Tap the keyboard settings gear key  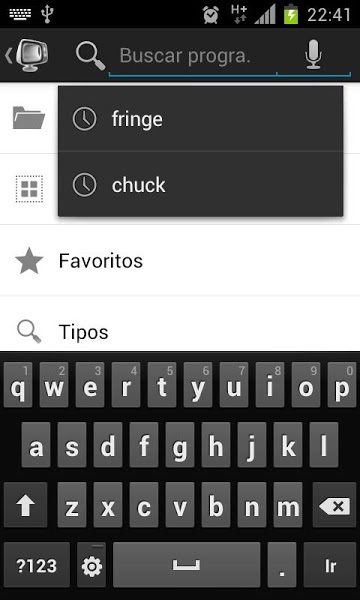pos(92,565)
